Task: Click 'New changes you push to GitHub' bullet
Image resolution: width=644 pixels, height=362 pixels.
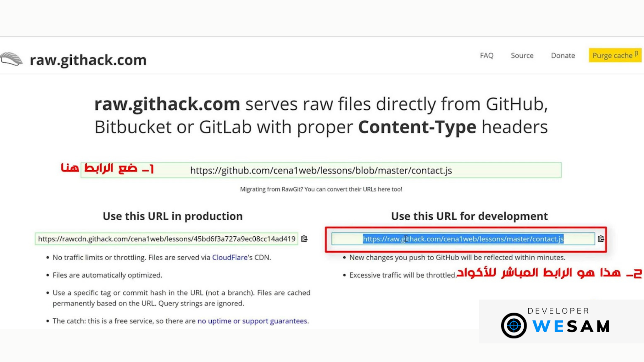Action: (457, 257)
